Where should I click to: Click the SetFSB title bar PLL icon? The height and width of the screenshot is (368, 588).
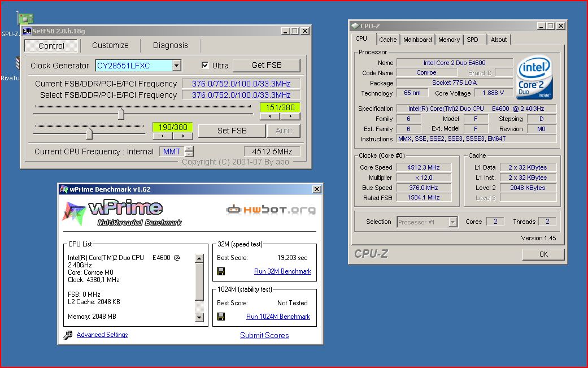click(x=27, y=31)
